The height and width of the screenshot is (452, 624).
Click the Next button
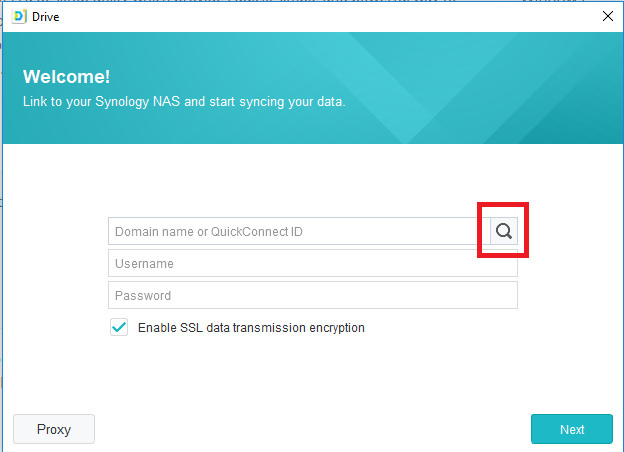[x=572, y=429]
